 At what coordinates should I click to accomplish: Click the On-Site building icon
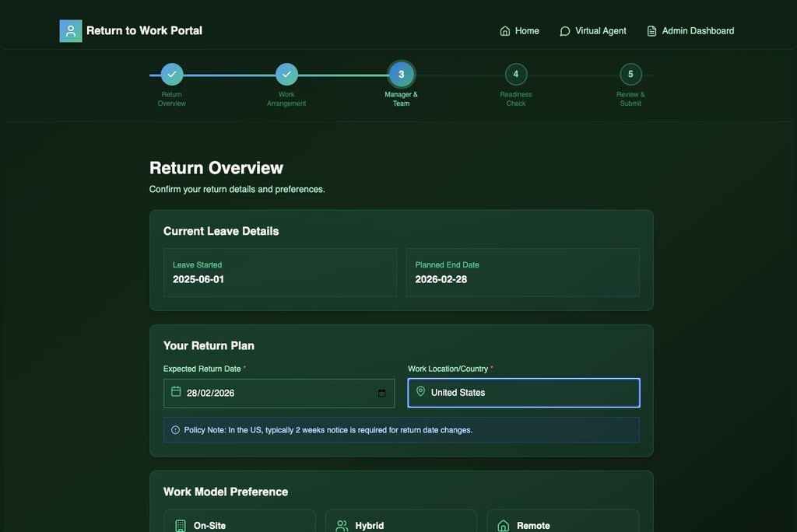coord(181,526)
